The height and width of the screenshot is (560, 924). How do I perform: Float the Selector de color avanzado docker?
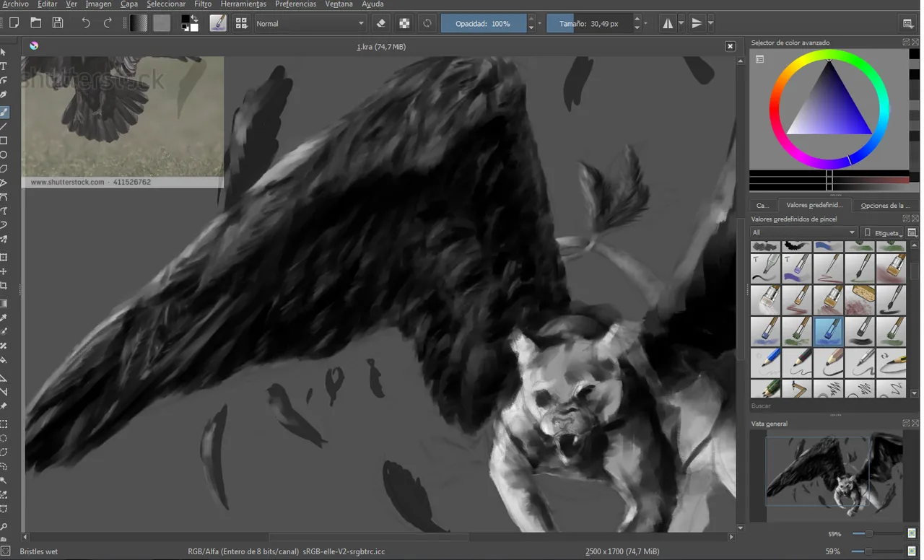tap(907, 43)
